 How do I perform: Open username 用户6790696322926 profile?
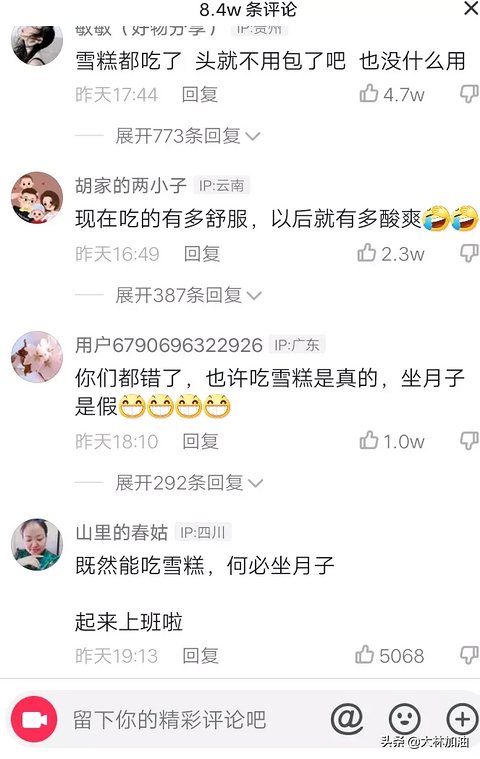point(169,345)
